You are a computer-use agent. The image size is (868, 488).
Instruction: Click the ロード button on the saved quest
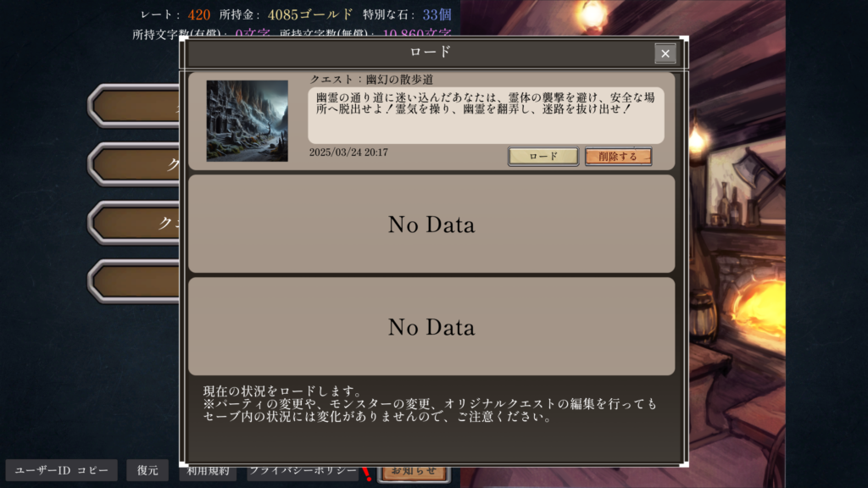tap(543, 157)
